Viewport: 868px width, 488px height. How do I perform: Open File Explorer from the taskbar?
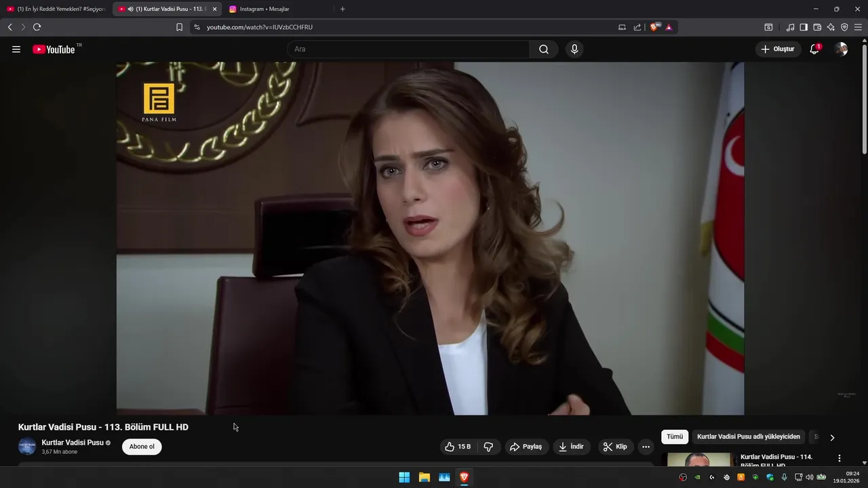click(x=425, y=477)
